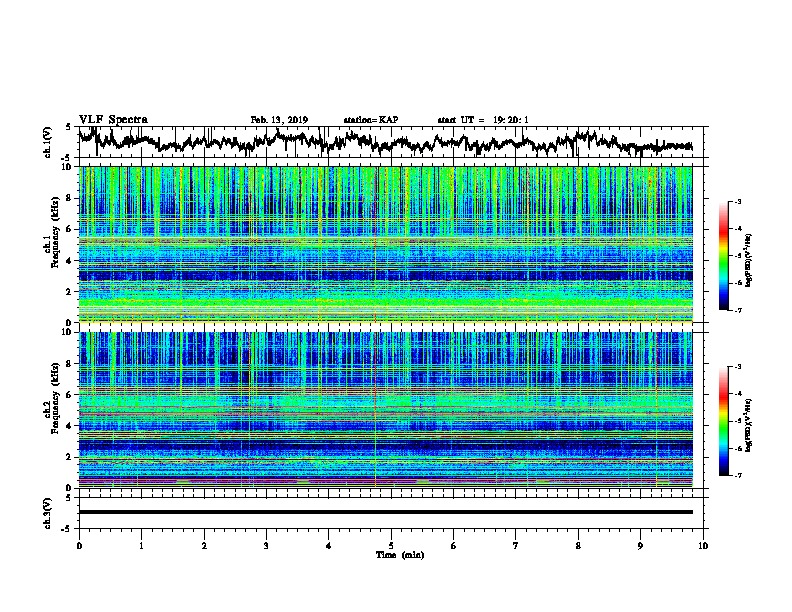Click the time axis tick label "9"
The height and width of the screenshot is (612, 792).
point(640,546)
